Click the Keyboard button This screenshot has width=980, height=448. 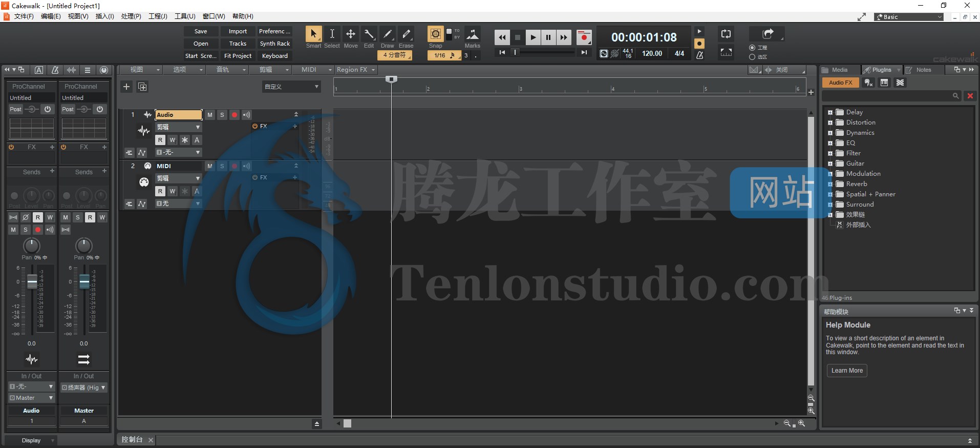click(275, 56)
